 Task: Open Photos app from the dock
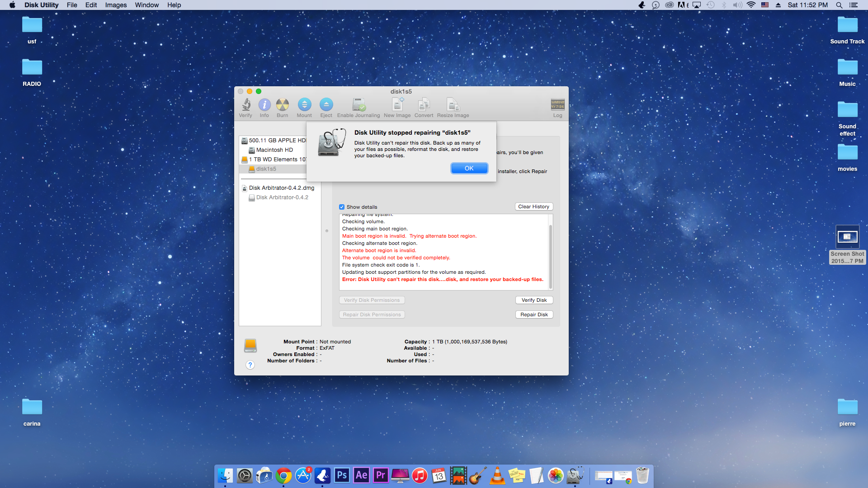pos(556,475)
